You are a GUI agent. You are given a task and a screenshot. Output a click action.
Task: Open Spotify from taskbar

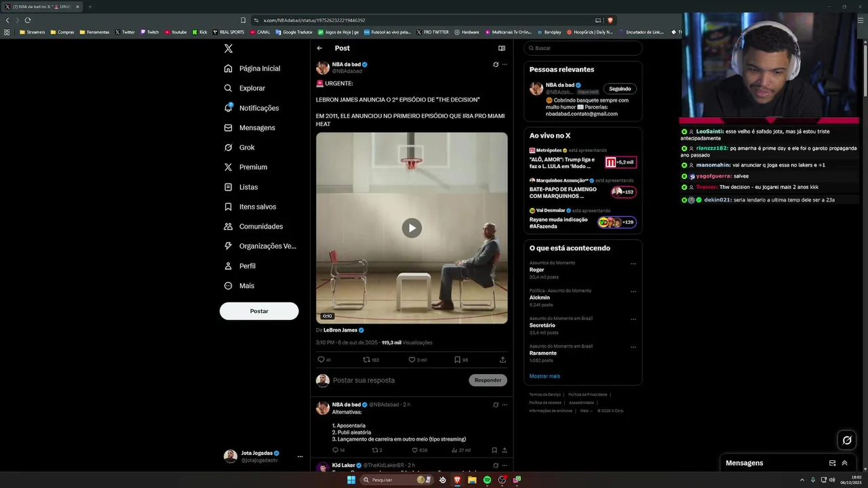point(487,480)
